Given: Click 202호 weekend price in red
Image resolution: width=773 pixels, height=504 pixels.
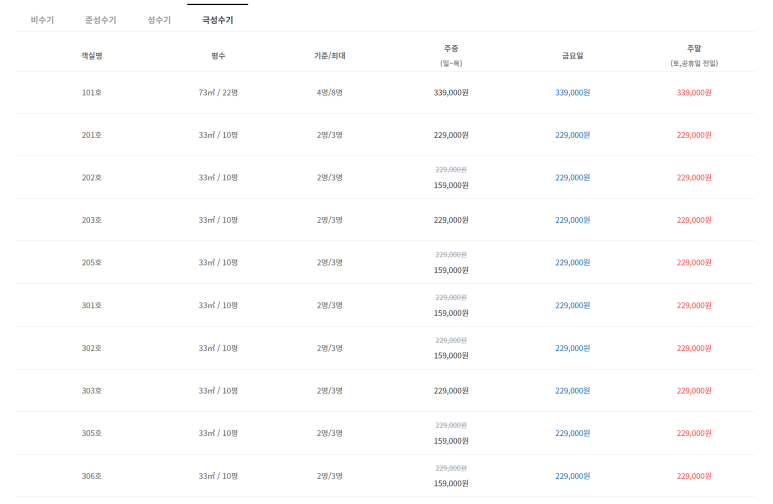Looking at the screenshot, I should click(694, 177).
